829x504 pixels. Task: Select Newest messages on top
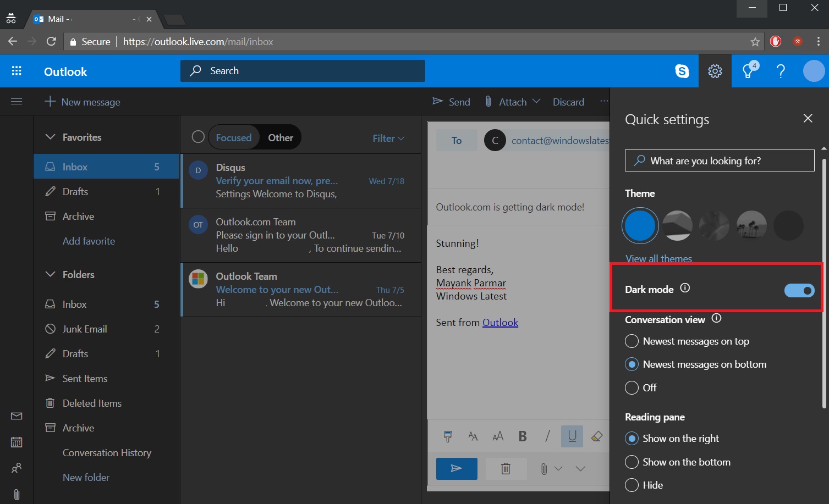tap(632, 341)
